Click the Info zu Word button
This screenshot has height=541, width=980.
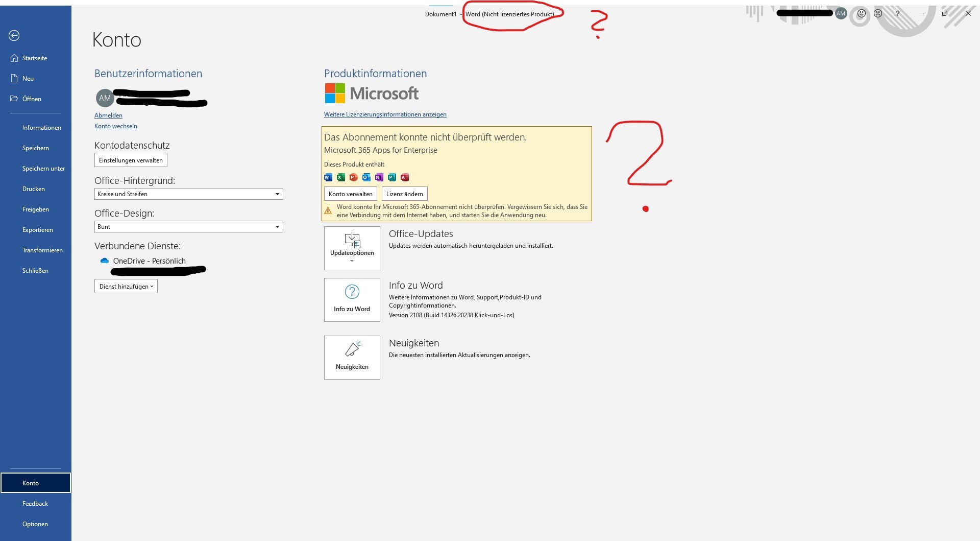point(352,300)
